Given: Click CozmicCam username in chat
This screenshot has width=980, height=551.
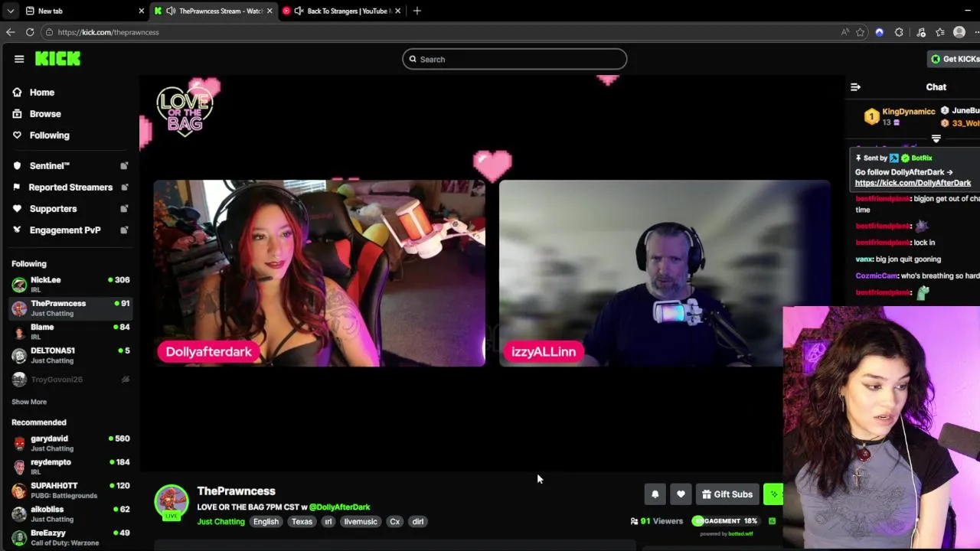Looking at the screenshot, I should pos(876,275).
